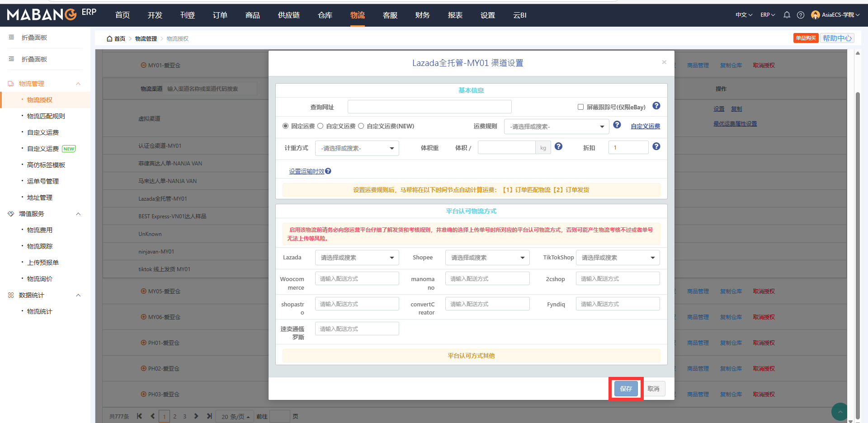The image size is (868, 423).
Task: Open the ERP switcher dropdown in top bar
Action: click(768, 15)
